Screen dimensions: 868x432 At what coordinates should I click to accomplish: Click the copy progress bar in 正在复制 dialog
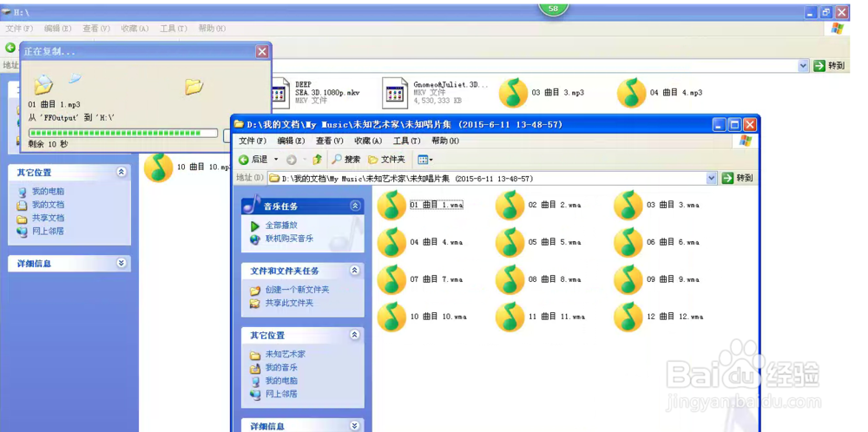tap(123, 134)
